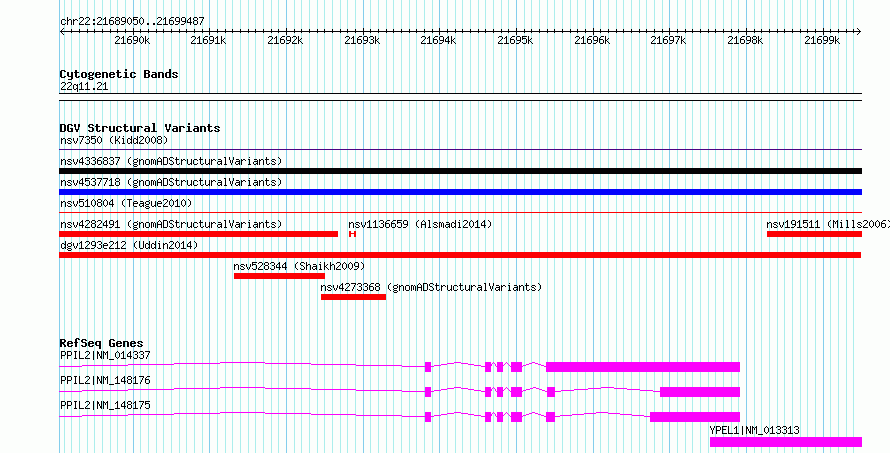890x453 pixels.
Task: Click the 21693k ruler tick label
Action: (x=362, y=40)
